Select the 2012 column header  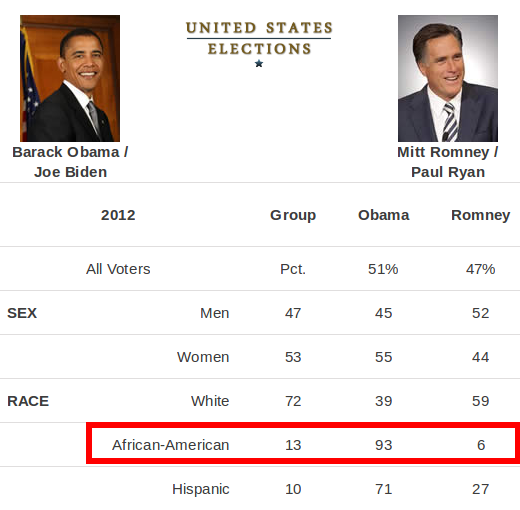pyautogui.click(x=118, y=215)
